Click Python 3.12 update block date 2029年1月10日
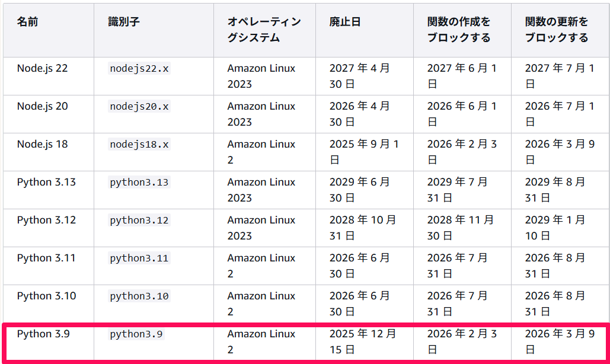This screenshot has width=610, height=364. click(x=555, y=228)
